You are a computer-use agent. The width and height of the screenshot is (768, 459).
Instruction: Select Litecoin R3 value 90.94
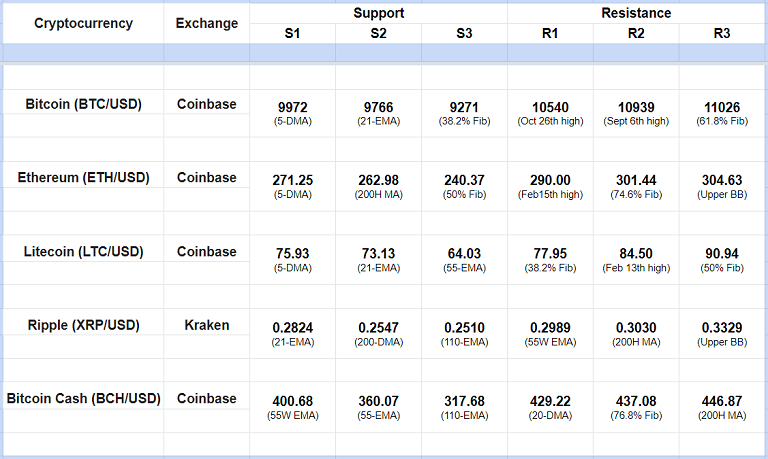721,254
